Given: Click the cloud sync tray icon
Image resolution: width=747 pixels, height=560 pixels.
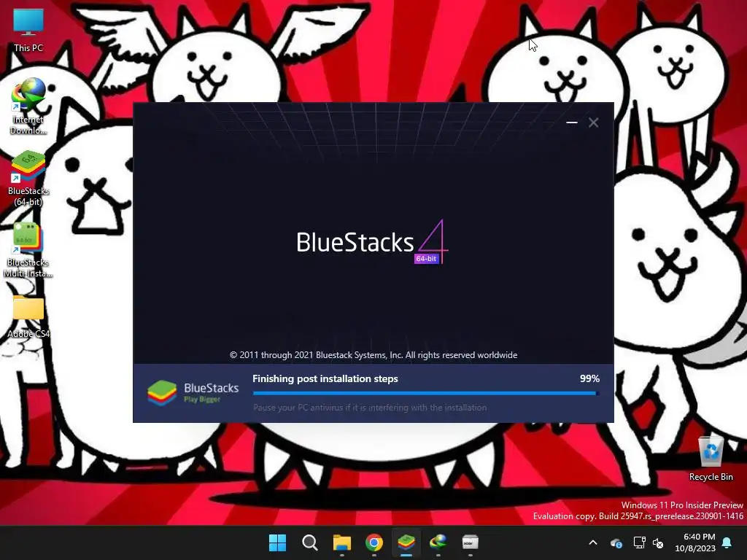Looking at the screenshot, I should coord(616,542).
